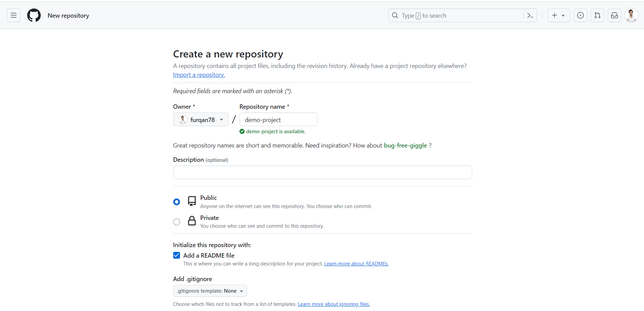
Task: Click the search magnifier icon
Action: pyautogui.click(x=395, y=15)
